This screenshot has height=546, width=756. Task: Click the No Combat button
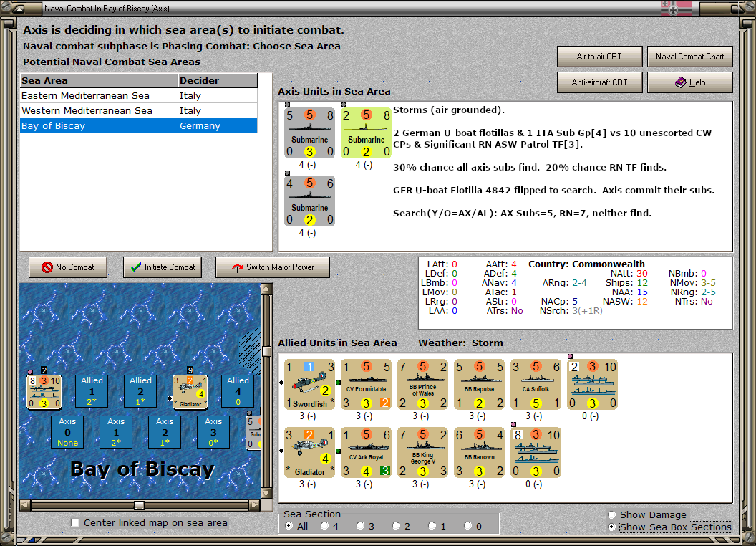tap(68, 267)
